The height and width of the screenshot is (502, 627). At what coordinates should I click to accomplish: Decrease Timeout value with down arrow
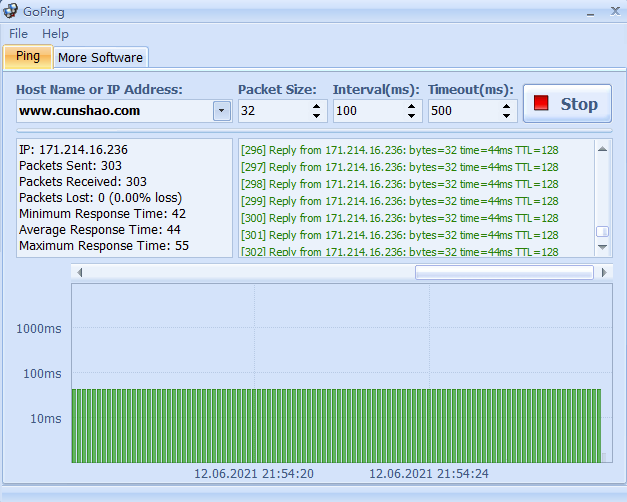(x=507, y=116)
